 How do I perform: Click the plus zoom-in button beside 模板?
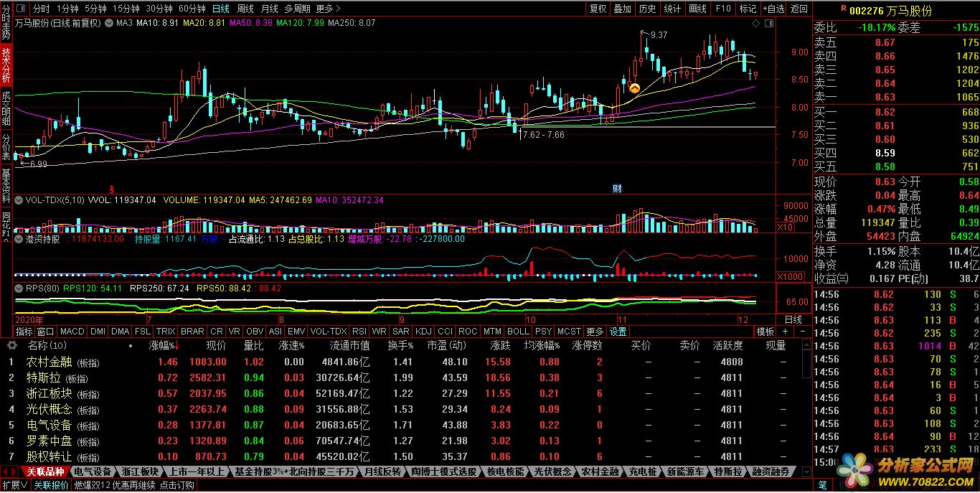pos(786,332)
